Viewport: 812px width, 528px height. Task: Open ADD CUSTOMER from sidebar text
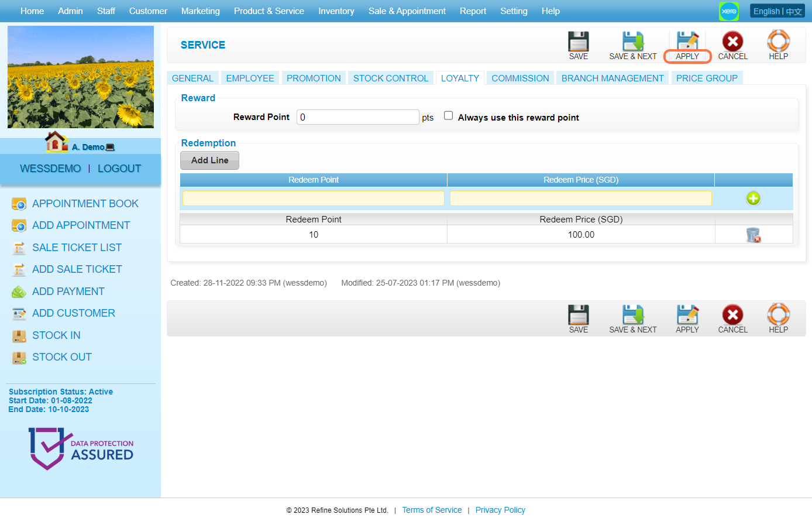(x=74, y=313)
